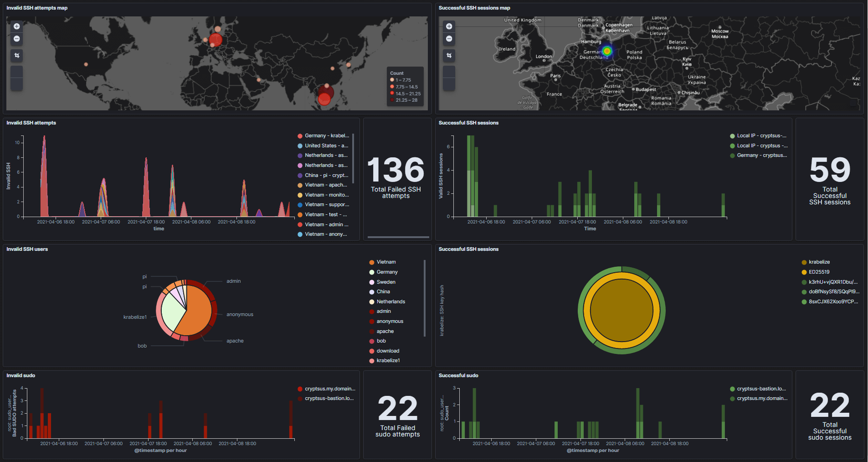Hide the United States series in the Invalid SSH attempts legend

[325, 145]
